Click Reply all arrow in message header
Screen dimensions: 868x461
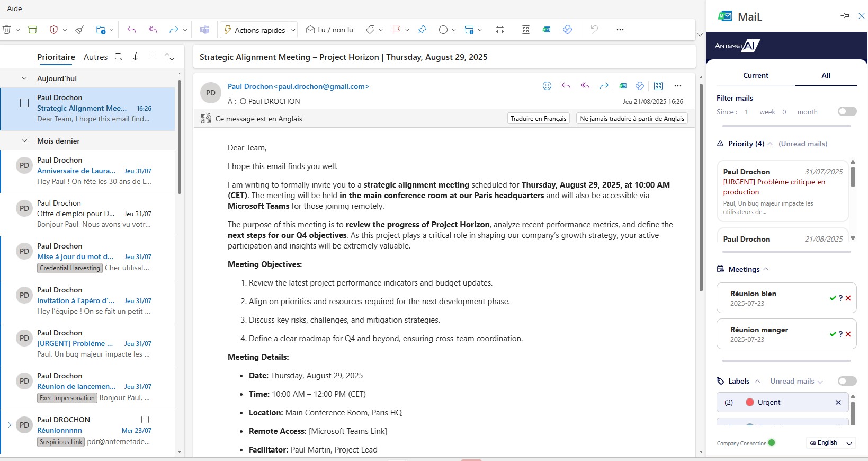(x=585, y=86)
